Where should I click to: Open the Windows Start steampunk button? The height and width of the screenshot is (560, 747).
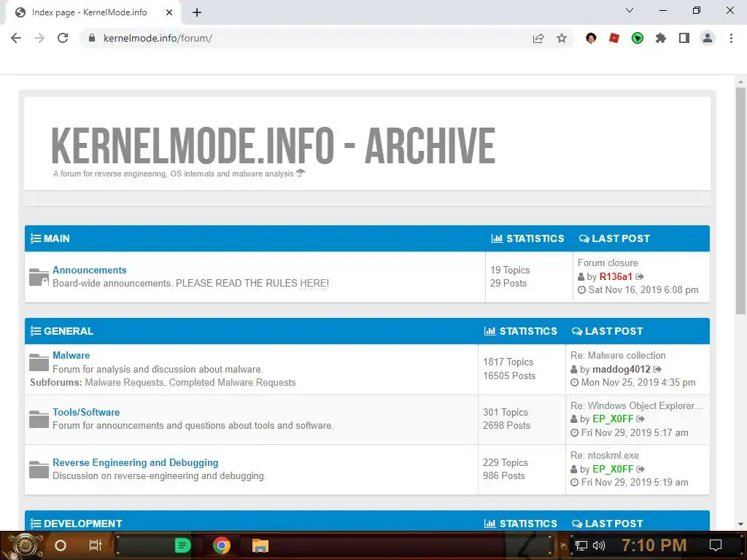pos(24,545)
